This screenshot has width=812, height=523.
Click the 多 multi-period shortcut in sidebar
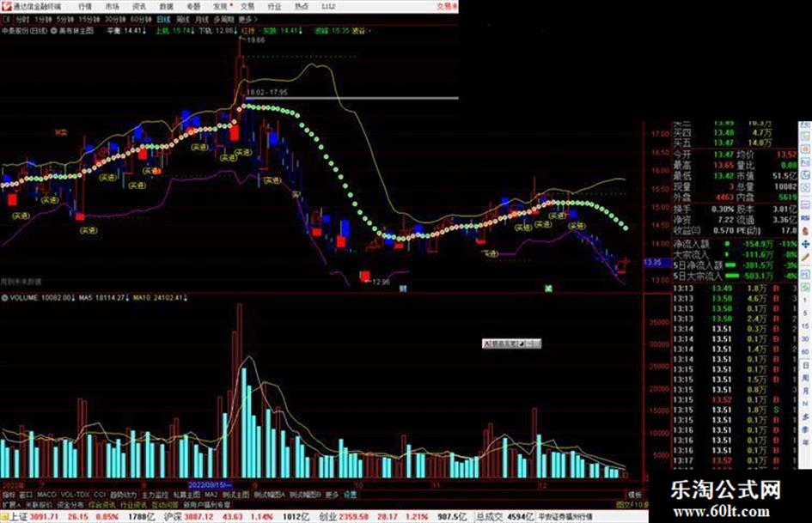click(x=805, y=417)
